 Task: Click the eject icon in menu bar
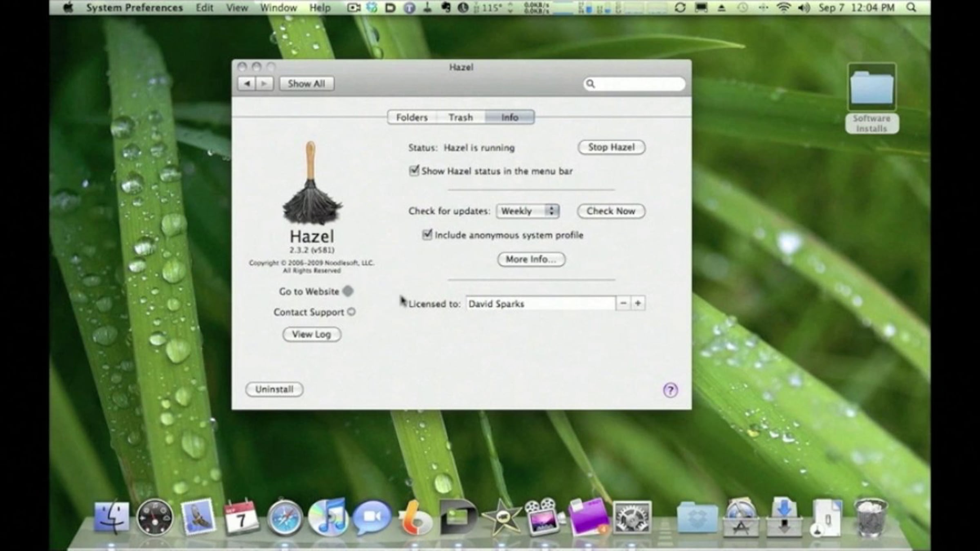tap(722, 7)
